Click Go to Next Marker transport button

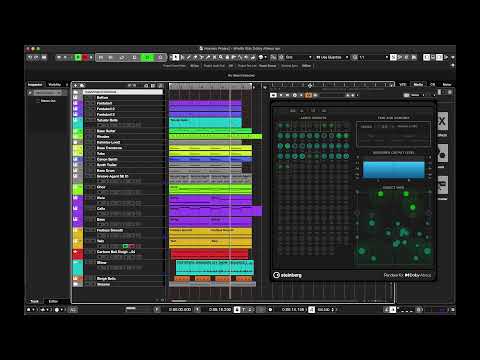pyautogui.click(x=110, y=57)
